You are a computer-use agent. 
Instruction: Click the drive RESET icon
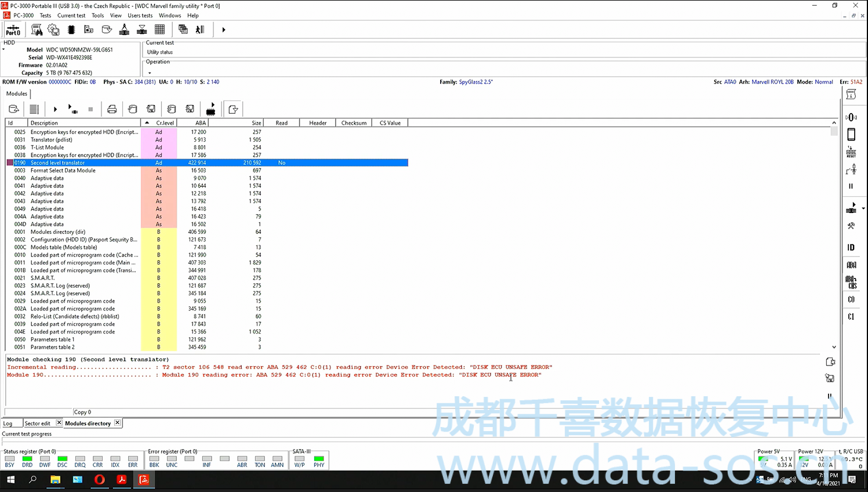coord(851,152)
